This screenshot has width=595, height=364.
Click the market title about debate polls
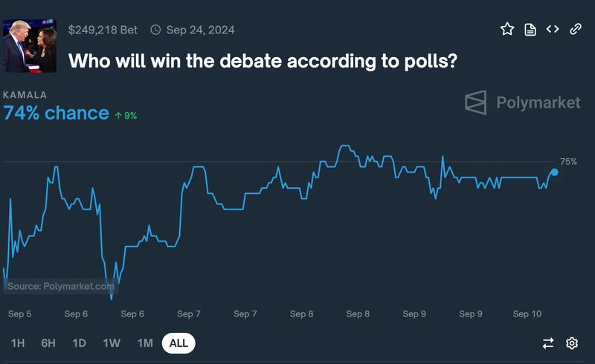263,60
